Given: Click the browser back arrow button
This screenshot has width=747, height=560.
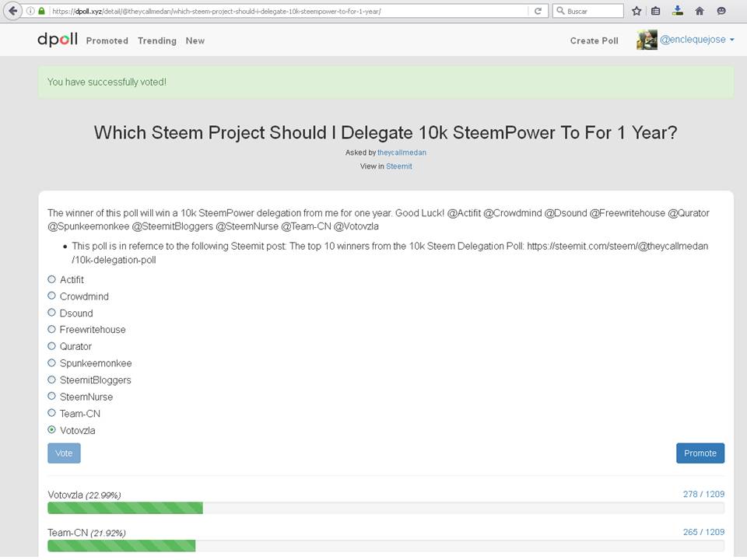Looking at the screenshot, I should click(13, 10).
